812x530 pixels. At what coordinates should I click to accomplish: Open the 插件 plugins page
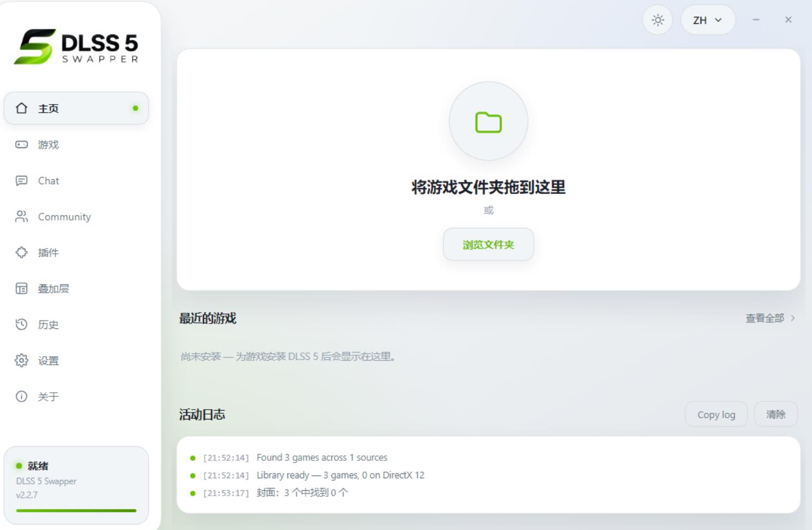pos(76,252)
